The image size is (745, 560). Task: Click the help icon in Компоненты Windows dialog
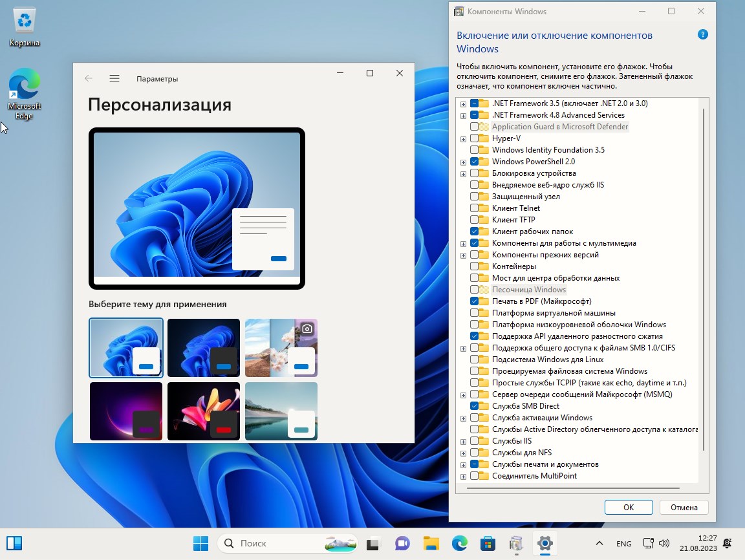click(702, 34)
